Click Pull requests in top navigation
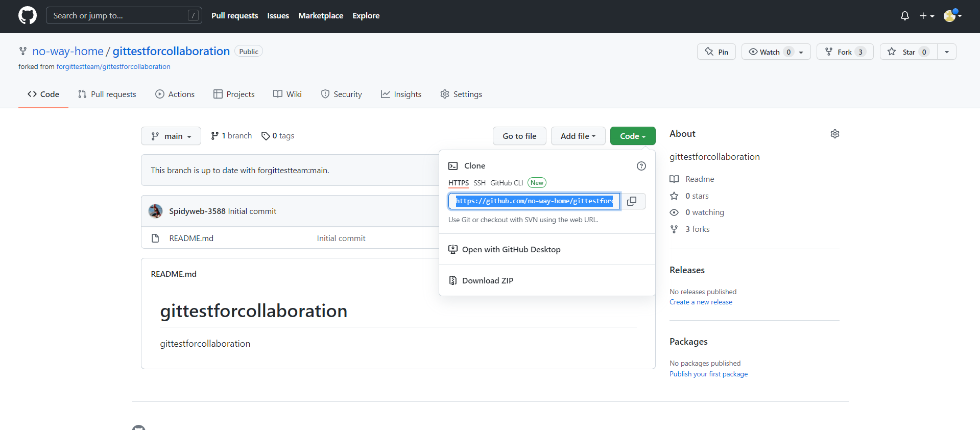The width and height of the screenshot is (980, 430). [234, 16]
